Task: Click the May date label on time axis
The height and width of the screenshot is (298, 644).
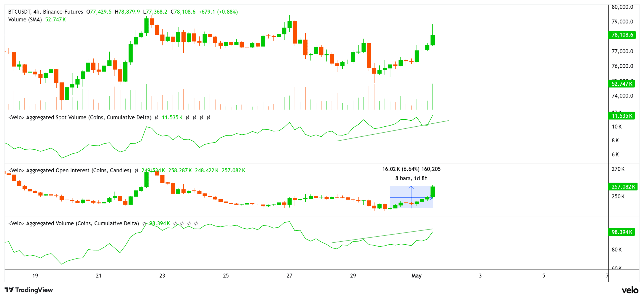Action: [416, 276]
